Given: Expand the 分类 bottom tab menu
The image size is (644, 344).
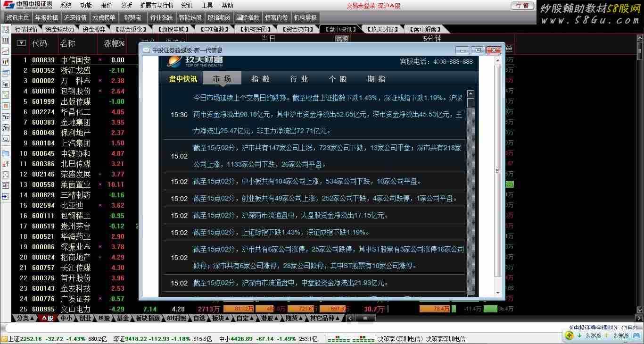Looking at the screenshot, I should (25, 318).
